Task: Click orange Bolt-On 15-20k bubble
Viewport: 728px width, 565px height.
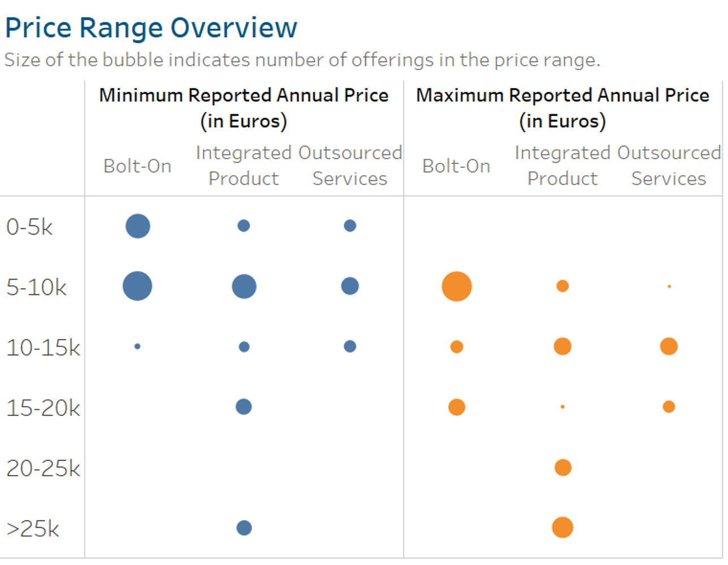Action: pos(457,407)
